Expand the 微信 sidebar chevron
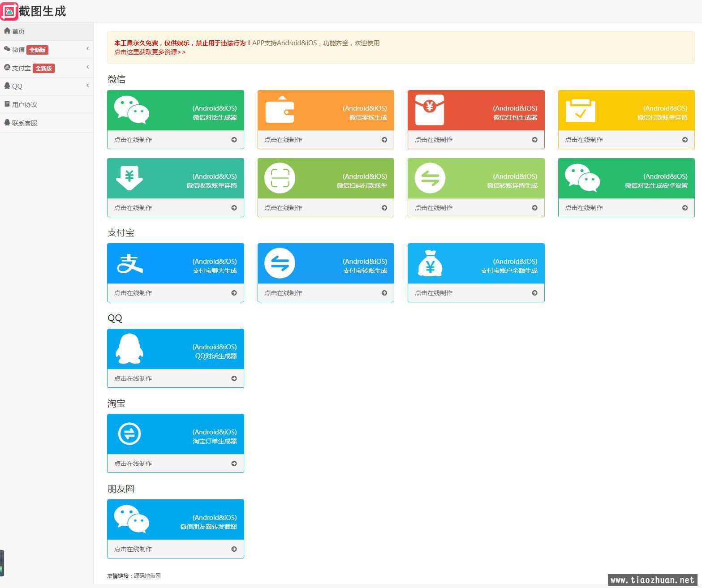702x588 pixels. [87, 49]
